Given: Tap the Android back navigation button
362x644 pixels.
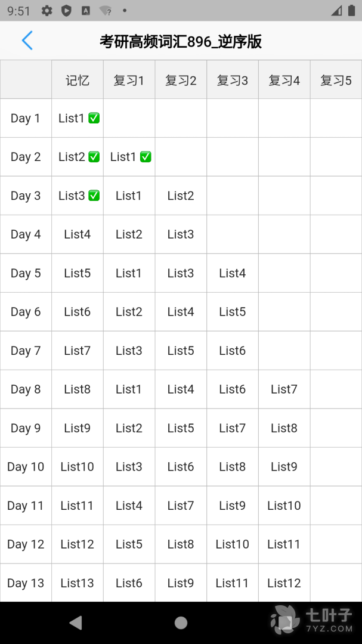Looking at the screenshot, I should coord(76,623).
